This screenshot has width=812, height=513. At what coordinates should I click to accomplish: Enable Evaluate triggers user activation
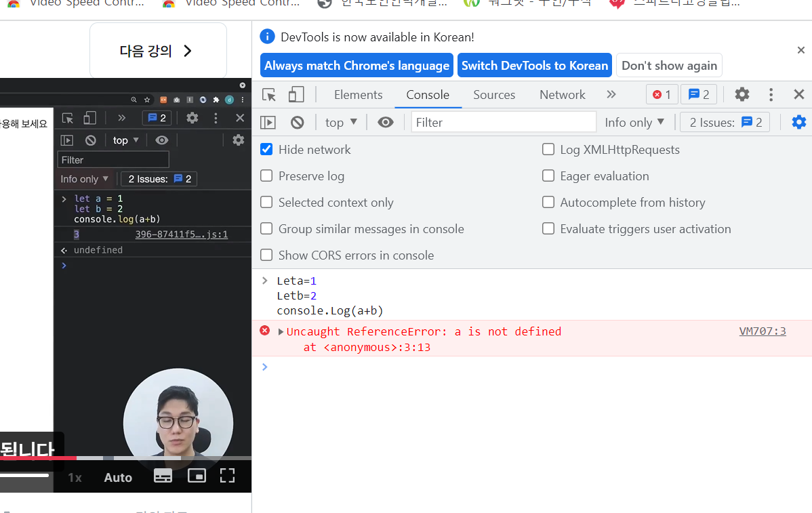pos(548,228)
